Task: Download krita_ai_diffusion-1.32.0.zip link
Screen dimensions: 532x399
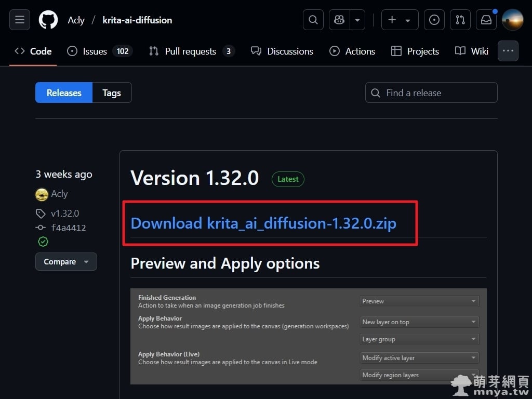Action: point(263,223)
